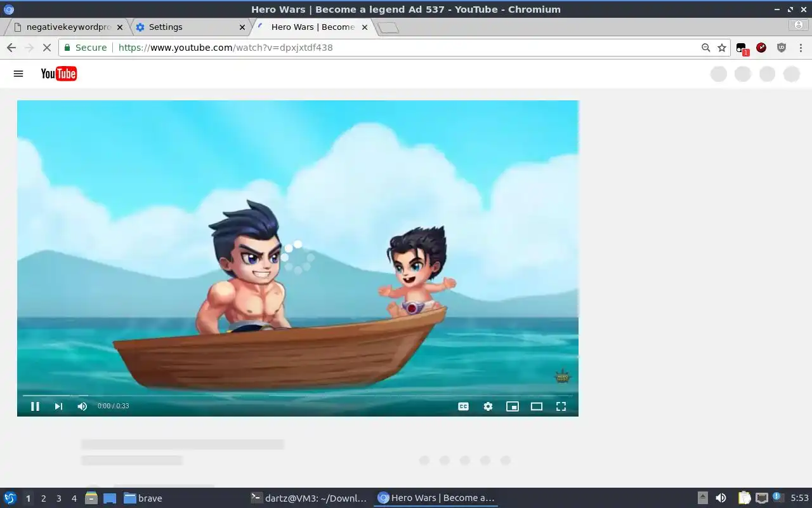Open the Chromium profile avatar button

798,25
